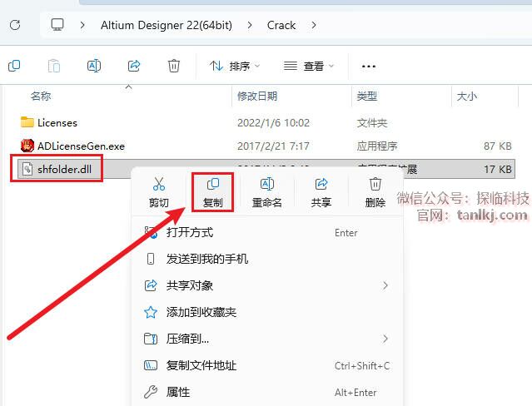Select the Crack breadcrumb segment
The image size is (532, 406).
point(281,25)
